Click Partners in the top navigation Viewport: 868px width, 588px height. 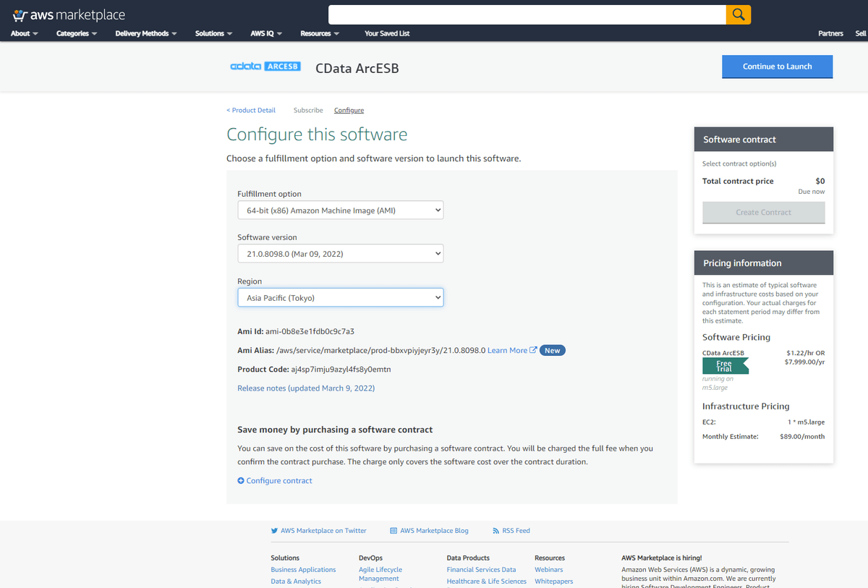pyautogui.click(x=830, y=33)
